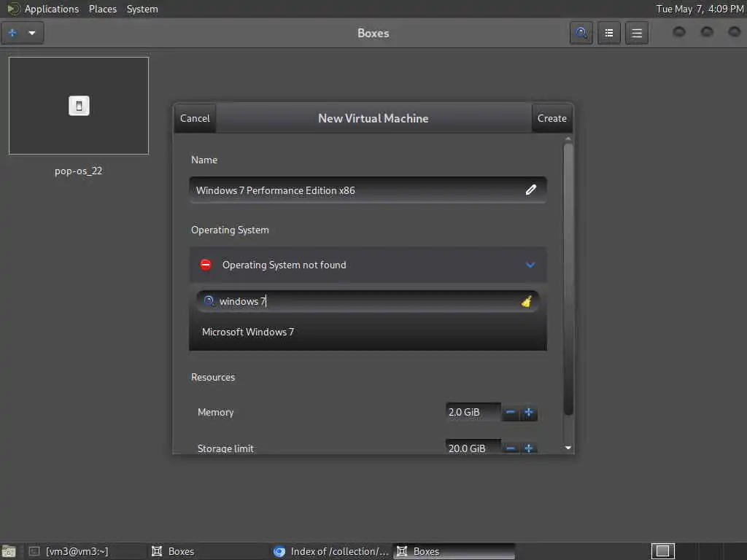Focus the windows 7 search field

(x=368, y=301)
